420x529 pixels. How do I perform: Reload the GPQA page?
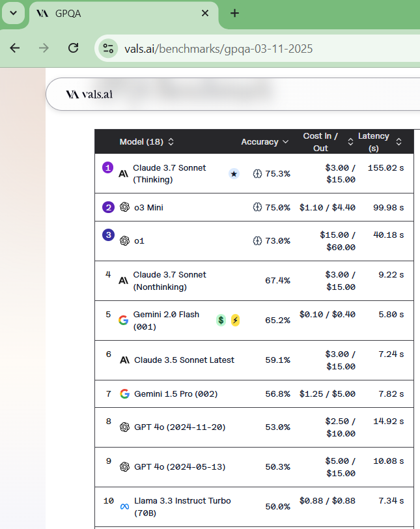(x=73, y=48)
